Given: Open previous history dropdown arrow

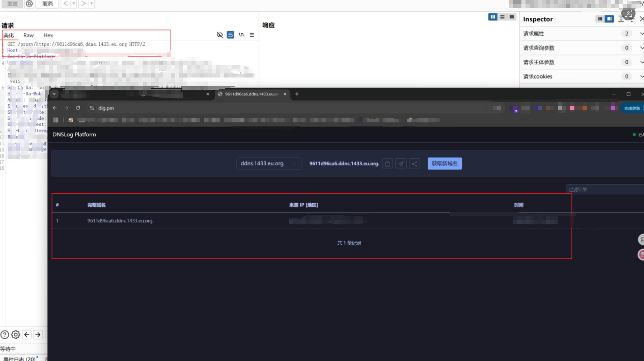Looking at the screenshot, I should point(74,4).
